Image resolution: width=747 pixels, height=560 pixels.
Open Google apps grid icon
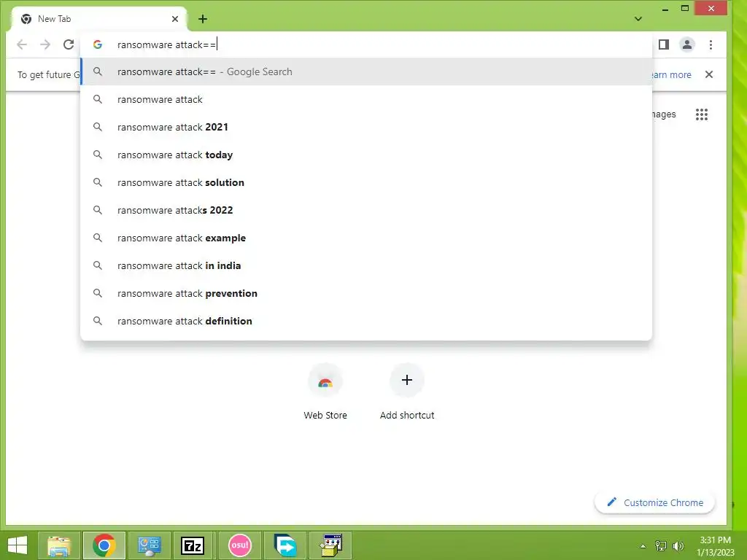pos(701,114)
